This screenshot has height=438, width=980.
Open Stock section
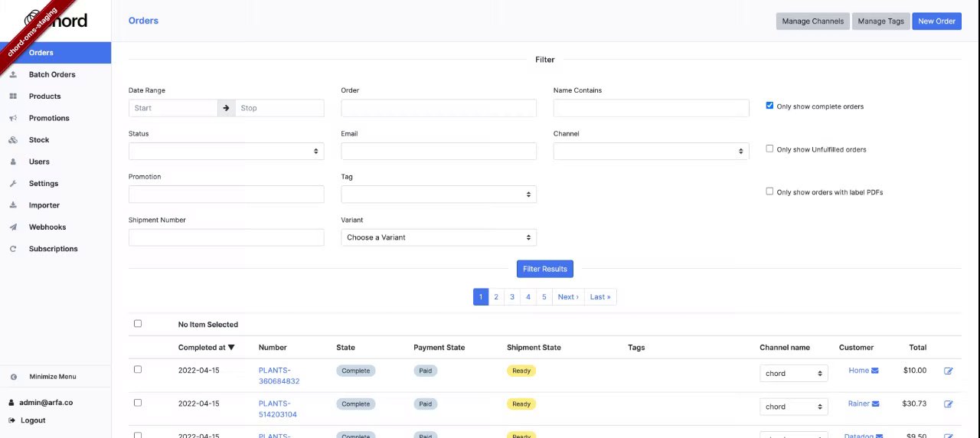[39, 140]
